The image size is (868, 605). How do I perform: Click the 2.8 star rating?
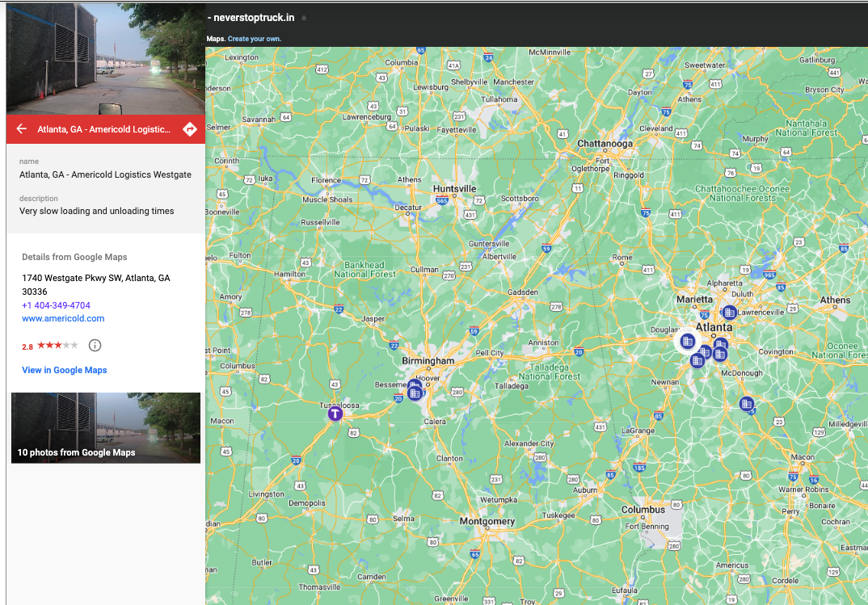click(50, 347)
